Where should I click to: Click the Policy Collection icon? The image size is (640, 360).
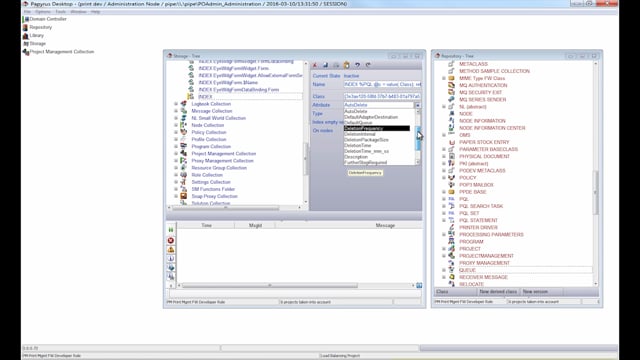[184, 132]
